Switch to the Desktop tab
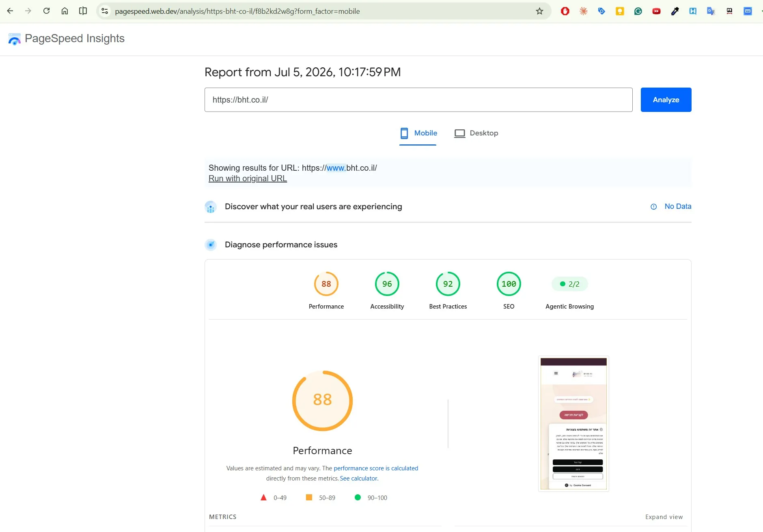763x532 pixels. coord(476,133)
